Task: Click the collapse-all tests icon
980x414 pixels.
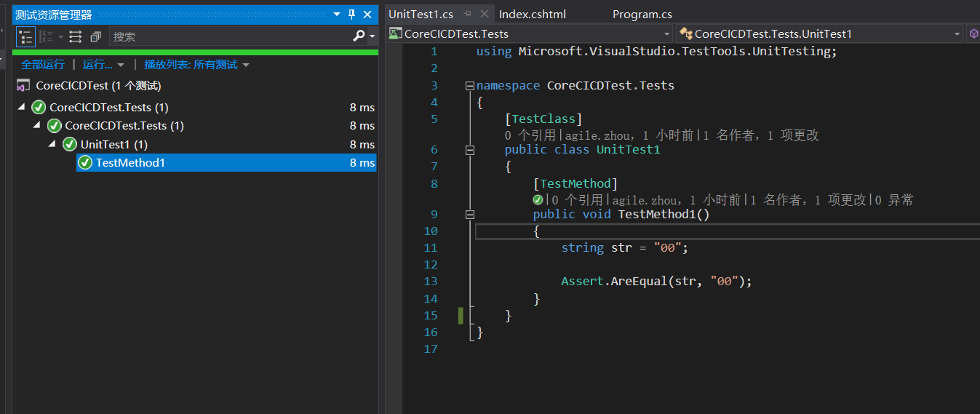Action: tap(95, 36)
